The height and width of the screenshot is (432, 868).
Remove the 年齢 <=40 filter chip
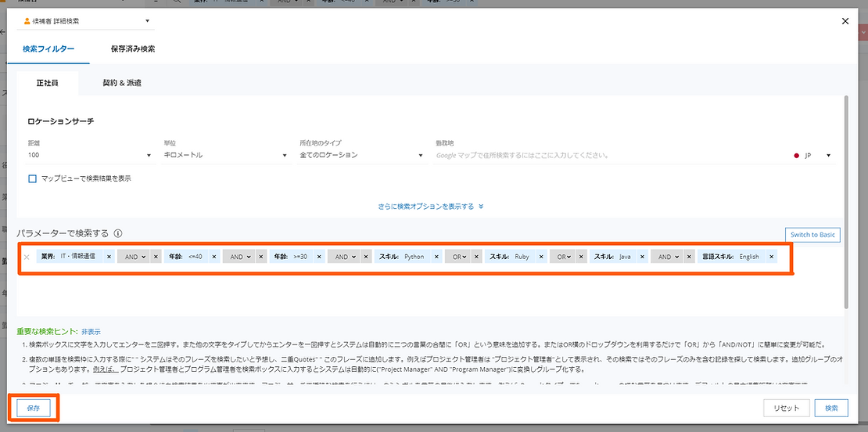pyautogui.click(x=213, y=257)
